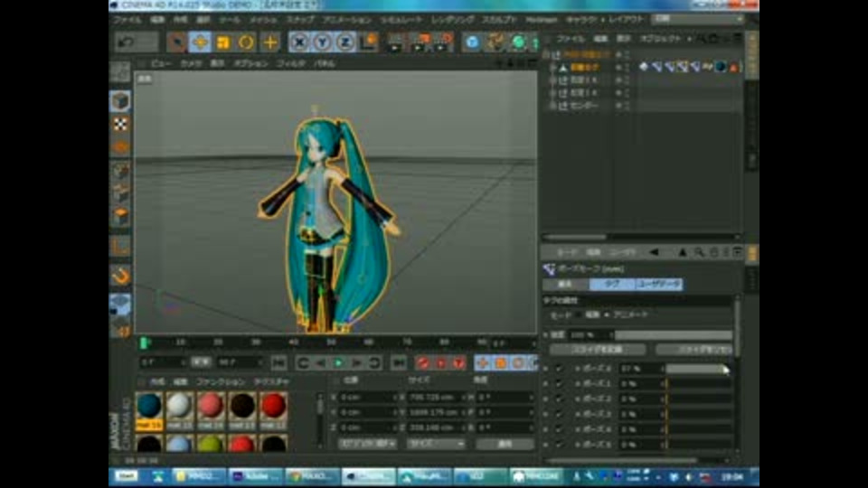The width and height of the screenshot is (868, 488).
Task: Jump to timeline start
Action: 278,363
